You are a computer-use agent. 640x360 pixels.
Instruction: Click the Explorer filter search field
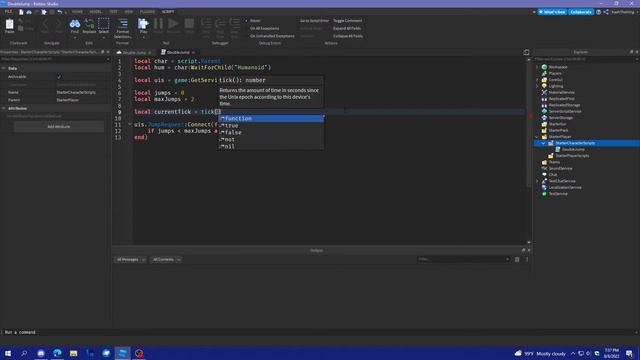(x=586, y=59)
